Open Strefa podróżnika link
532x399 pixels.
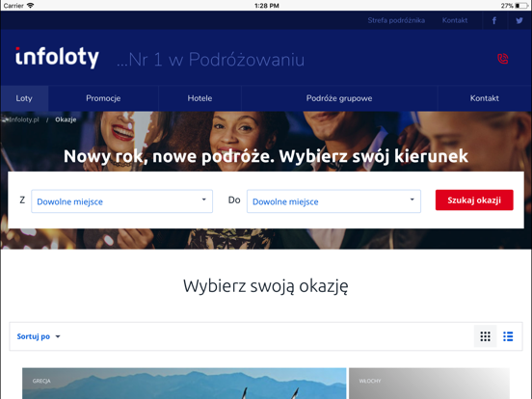tap(396, 20)
